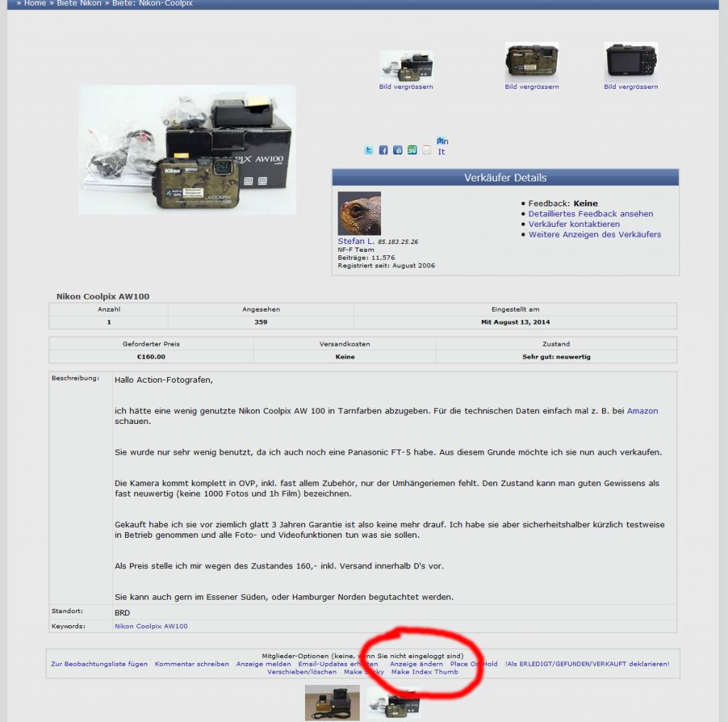Click 'Anzeige ändern' link
Screen dimensions: 728x722
tap(416, 664)
